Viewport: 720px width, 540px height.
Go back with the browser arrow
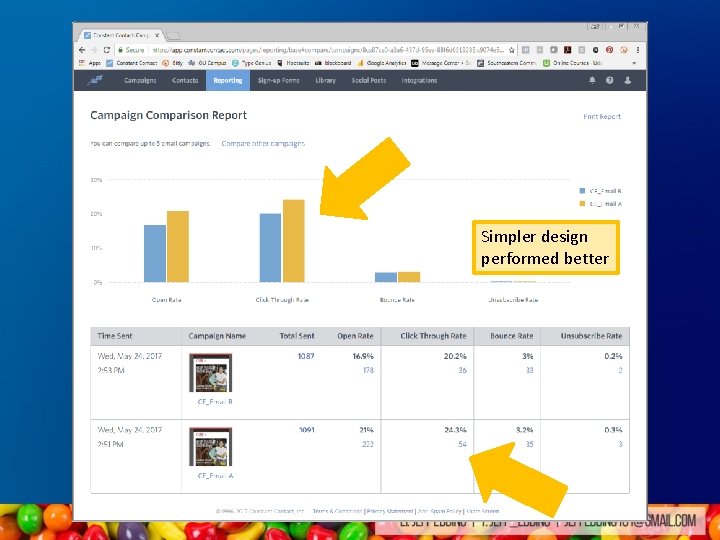(82, 50)
